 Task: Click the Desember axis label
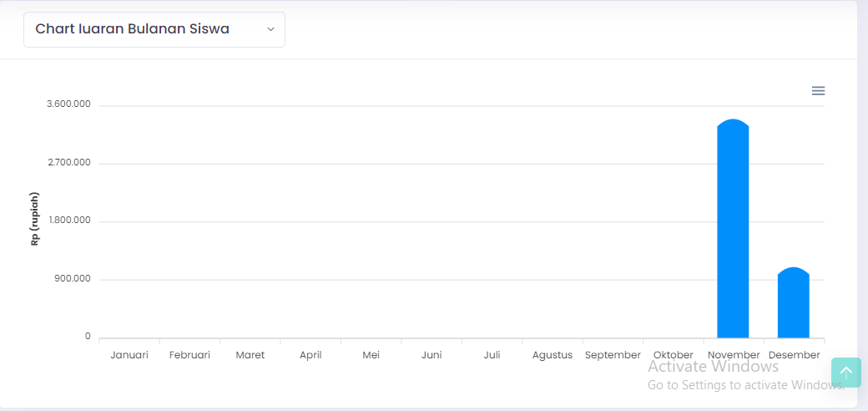pos(795,355)
